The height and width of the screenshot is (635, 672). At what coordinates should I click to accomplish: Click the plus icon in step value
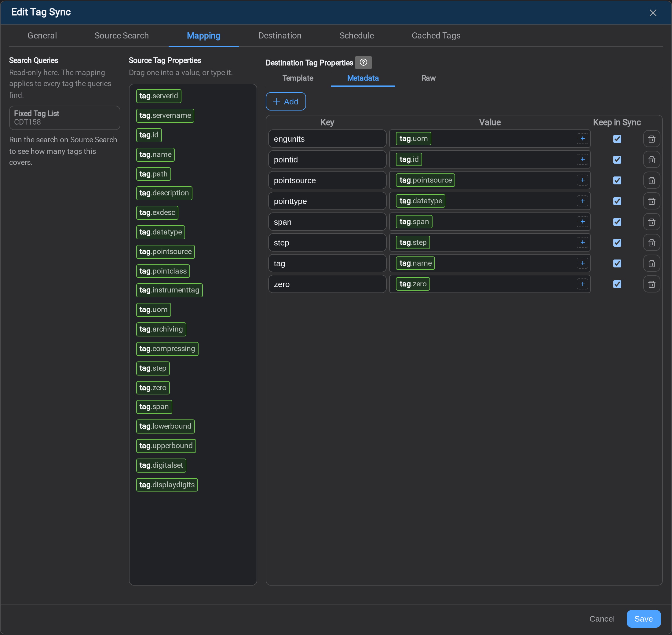pyautogui.click(x=582, y=242)
